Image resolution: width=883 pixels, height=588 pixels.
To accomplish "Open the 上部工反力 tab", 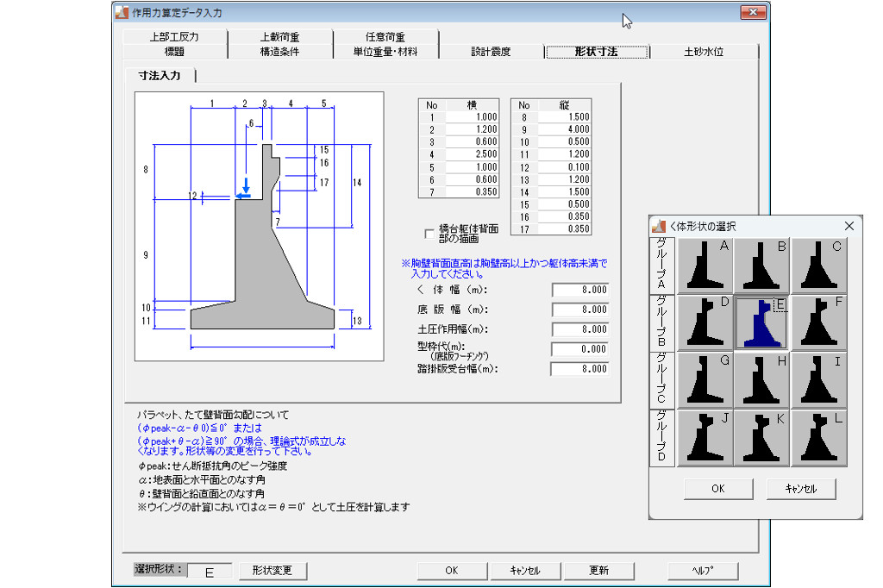I will [x=173, y=37].
